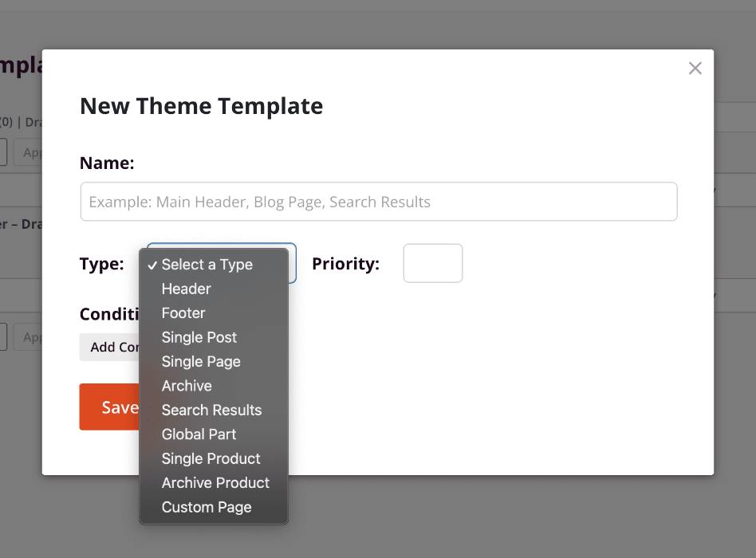This screenshot has width=756, height=558.
Task: Select Custom Page template type
Action: point(207,507)
